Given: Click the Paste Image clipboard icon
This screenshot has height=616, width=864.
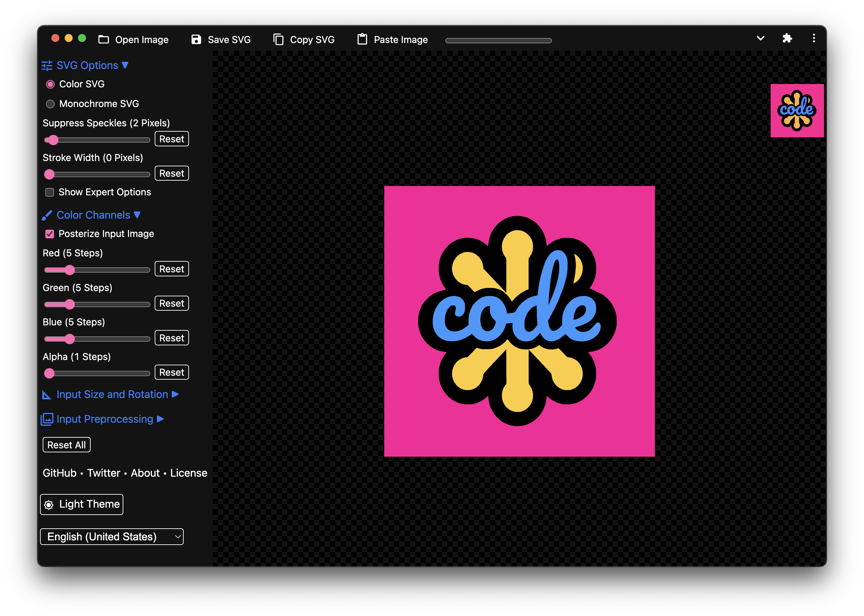Looking at the screenshot, I should [362, 39].
